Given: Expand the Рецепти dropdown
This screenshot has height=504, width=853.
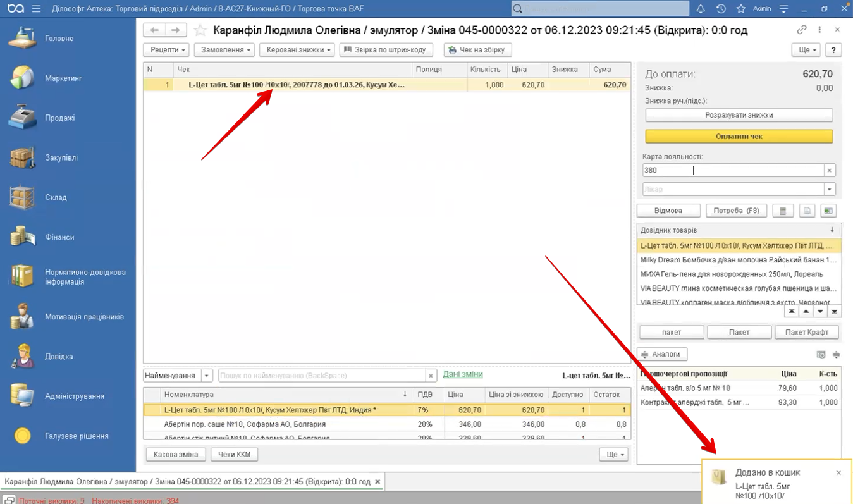Looking at the screenshot, I should coord(166,50).
